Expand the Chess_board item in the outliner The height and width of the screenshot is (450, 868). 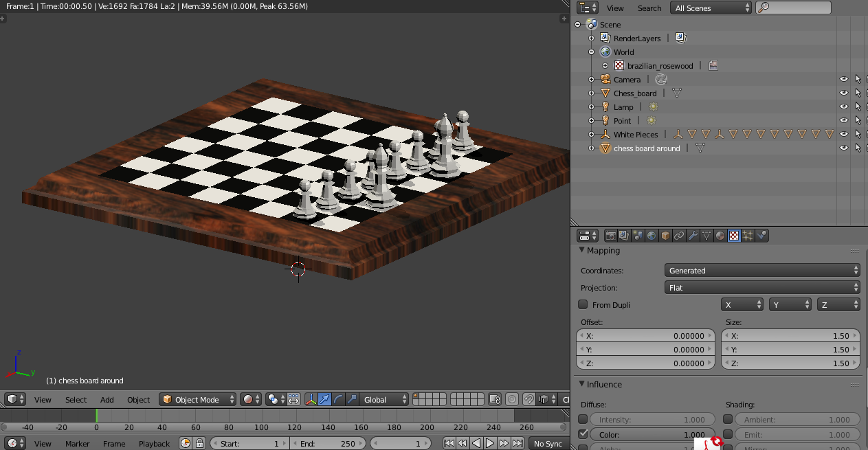pyautogui.click(x=592, y=93)
